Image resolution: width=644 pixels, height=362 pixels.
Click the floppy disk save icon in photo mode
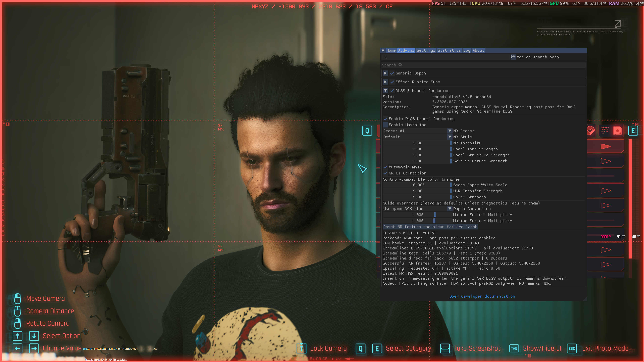(x=617, y=131)
